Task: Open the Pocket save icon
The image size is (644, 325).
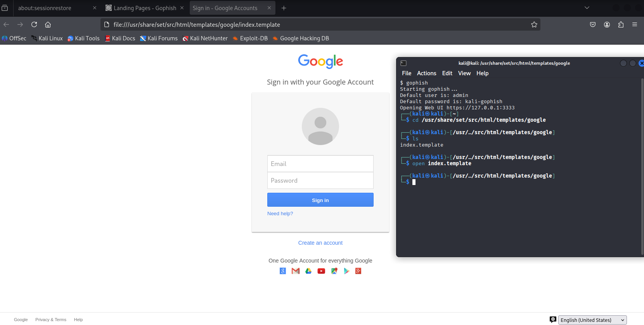Action: pos(593,24)
